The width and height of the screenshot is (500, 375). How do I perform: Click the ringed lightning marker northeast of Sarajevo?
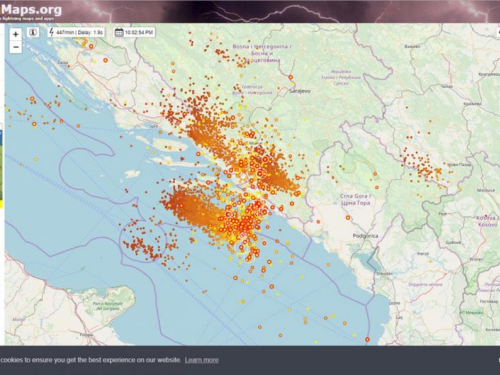[x=290, y=77]
